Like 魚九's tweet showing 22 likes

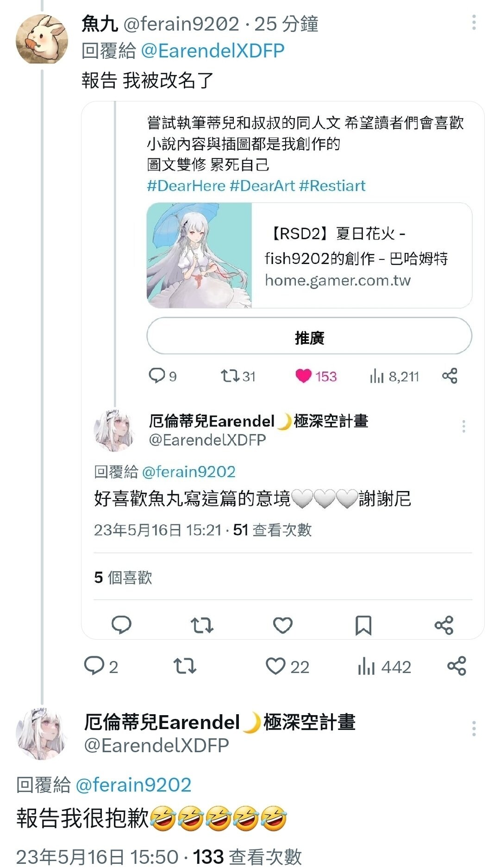click(x=287, y=667)
